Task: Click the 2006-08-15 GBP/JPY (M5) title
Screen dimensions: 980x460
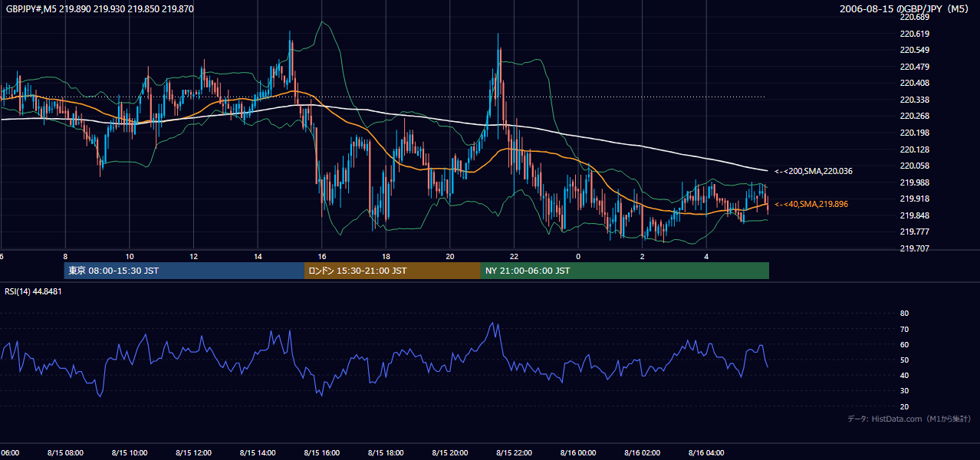Action: point(905,9)
